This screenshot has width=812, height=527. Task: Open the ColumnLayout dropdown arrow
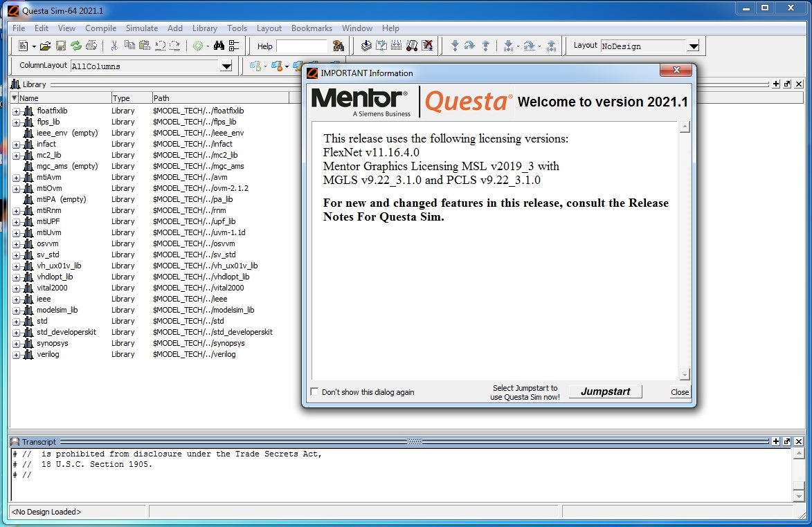tap(226, 66)
